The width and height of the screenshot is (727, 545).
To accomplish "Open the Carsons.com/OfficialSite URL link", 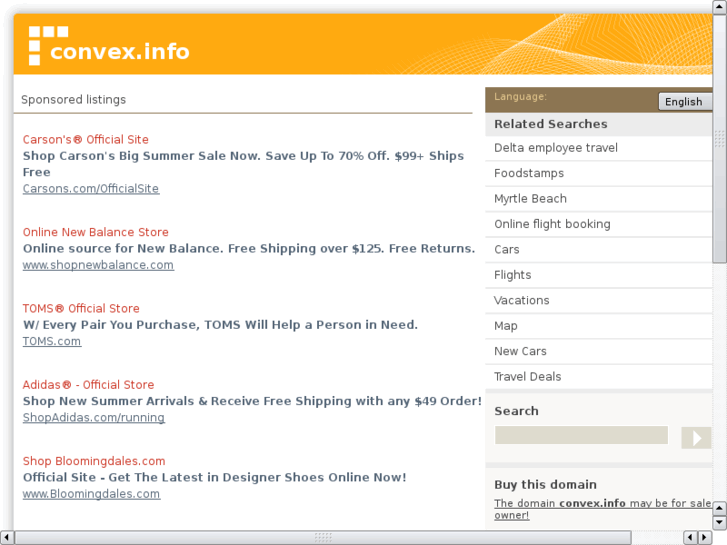I will point(91,188).
